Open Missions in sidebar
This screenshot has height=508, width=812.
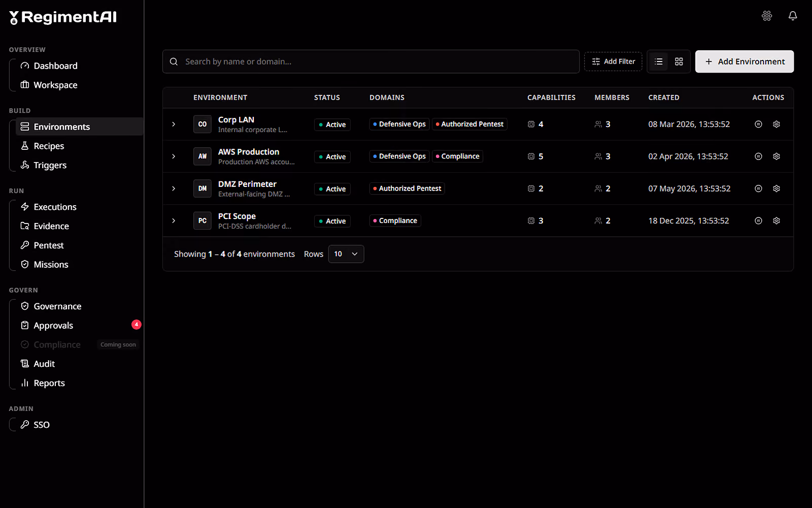80,265
